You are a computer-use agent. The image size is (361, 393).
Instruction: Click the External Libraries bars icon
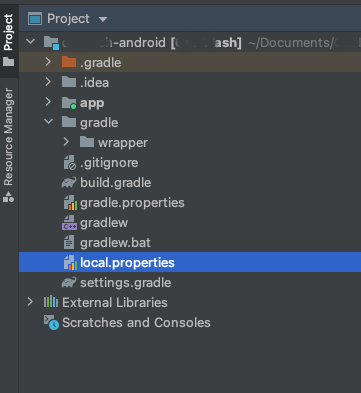[51, 302]
